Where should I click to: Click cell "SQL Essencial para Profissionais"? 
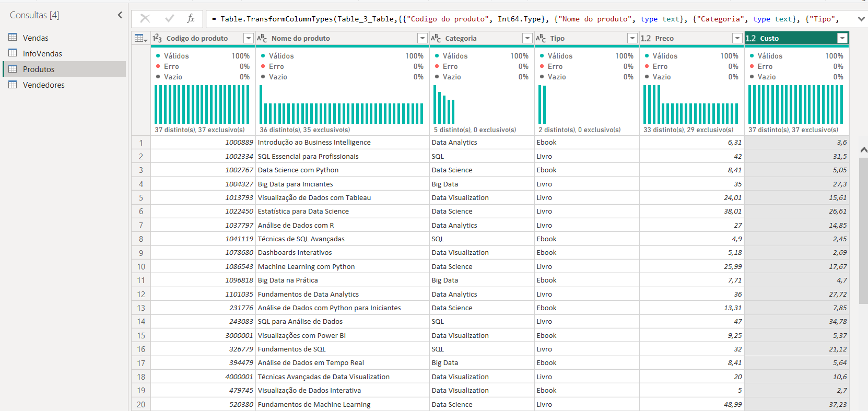(342, 156)
